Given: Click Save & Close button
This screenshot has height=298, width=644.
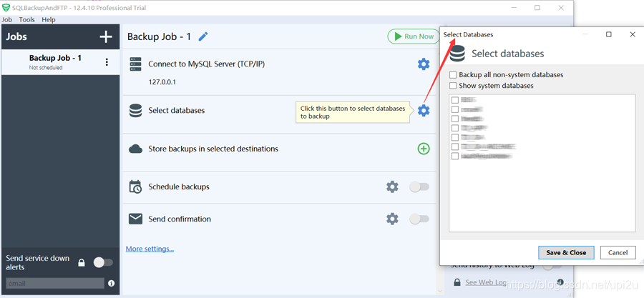Looking at the screenshot, I should coord(566,252).
